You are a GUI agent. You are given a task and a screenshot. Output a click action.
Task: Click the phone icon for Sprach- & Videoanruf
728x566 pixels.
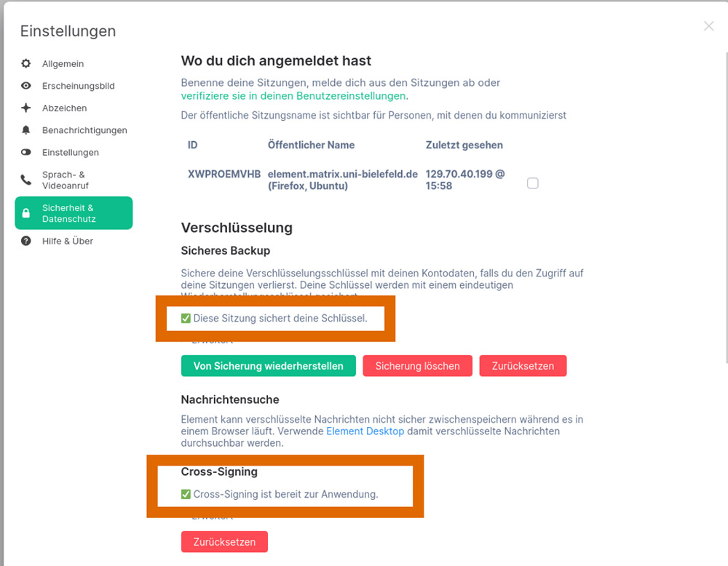click(x=26, y=180)
